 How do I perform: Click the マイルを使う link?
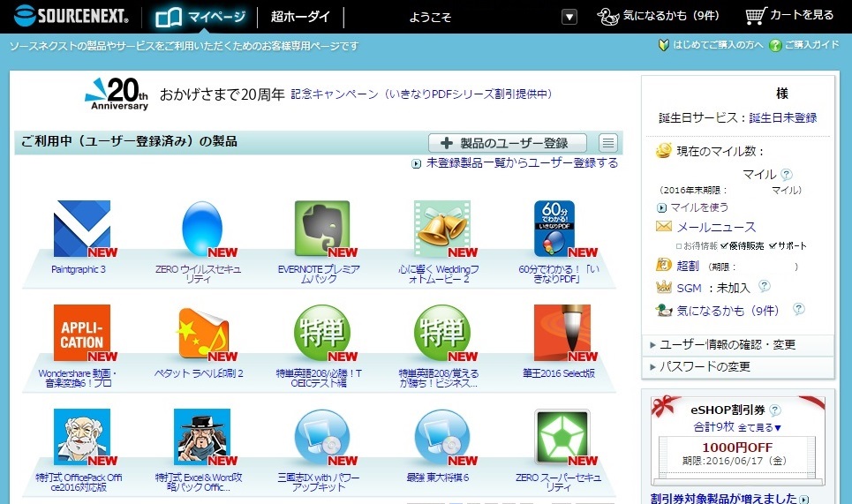coord(698,207)
